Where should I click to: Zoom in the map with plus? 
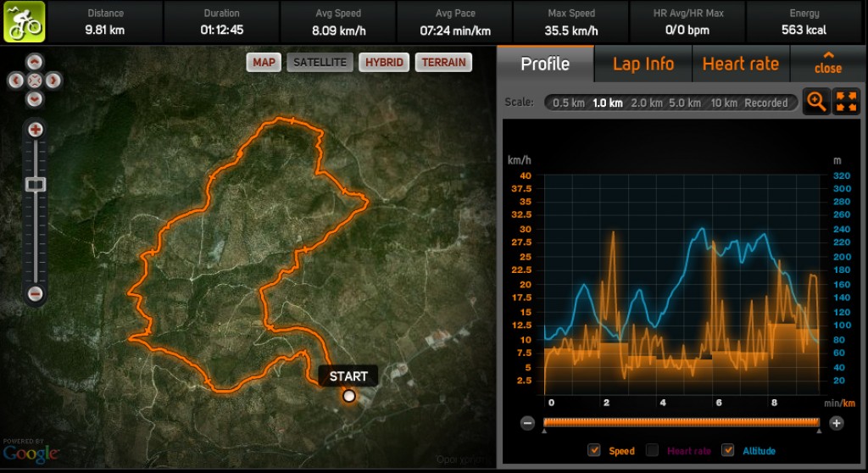tap(36, 130)
